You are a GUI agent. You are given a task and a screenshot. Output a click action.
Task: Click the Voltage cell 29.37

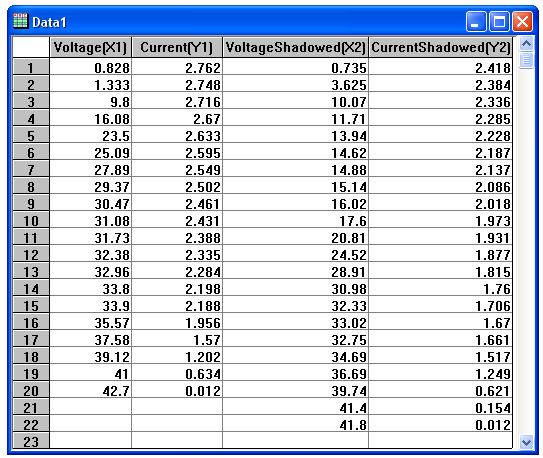click(90, 186)
